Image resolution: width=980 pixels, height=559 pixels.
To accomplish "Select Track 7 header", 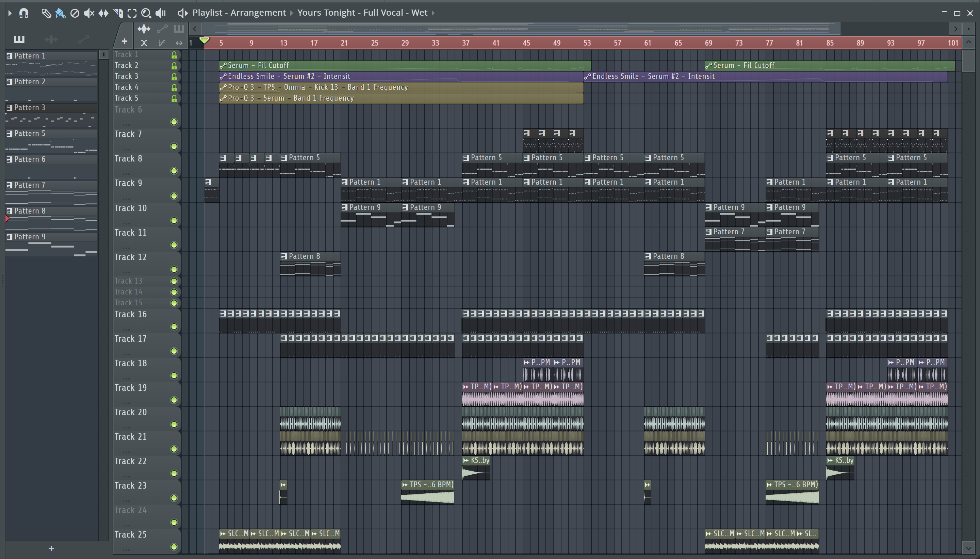I will tap(147, 140).
